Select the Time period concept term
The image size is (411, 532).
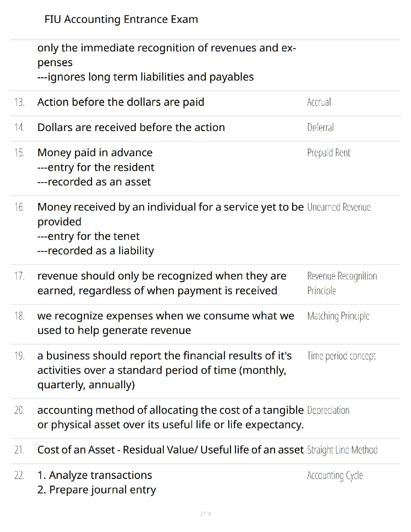[341, 356]
